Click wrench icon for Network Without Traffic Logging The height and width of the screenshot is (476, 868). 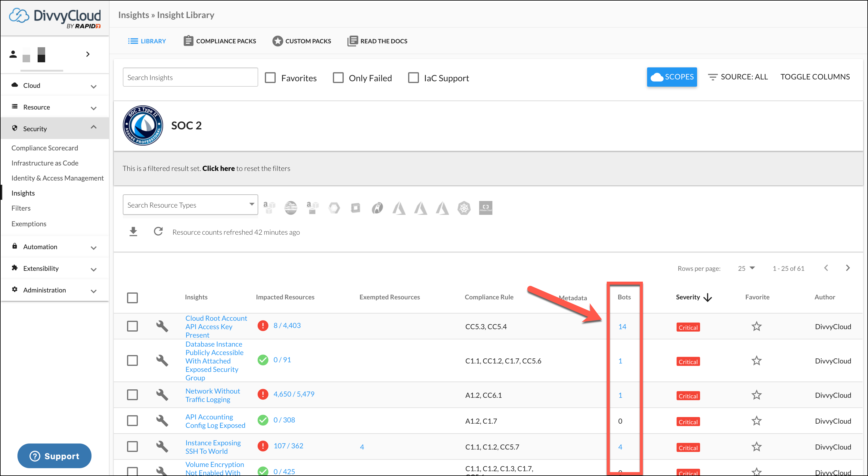point(162,394)
